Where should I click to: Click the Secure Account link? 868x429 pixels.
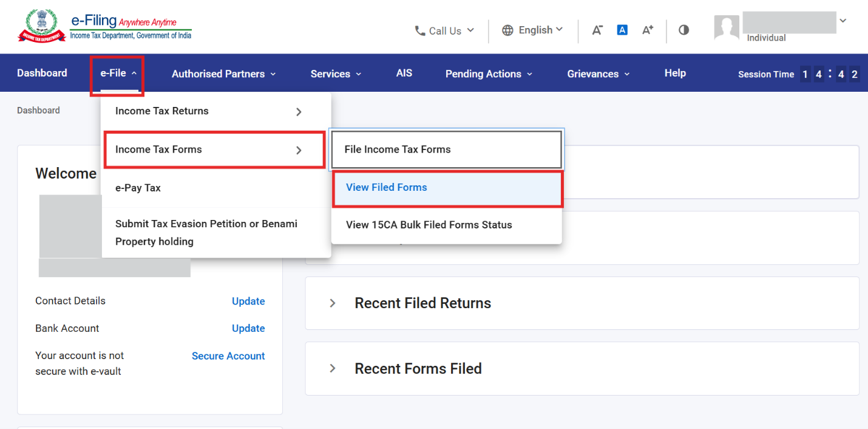coord(228,356)
